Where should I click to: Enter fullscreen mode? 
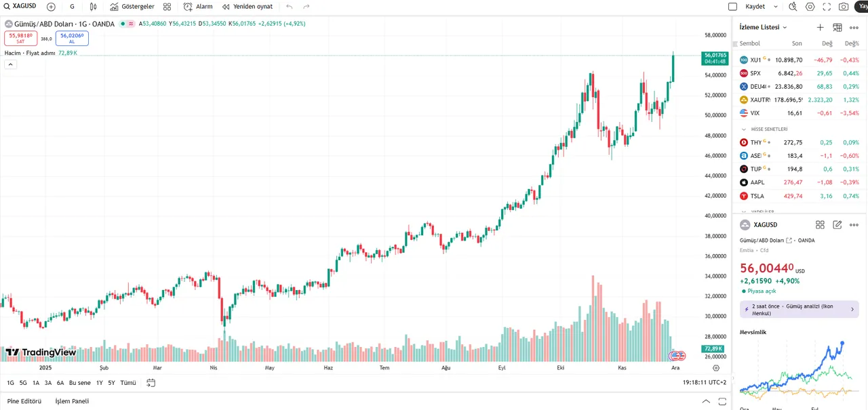(827, 7)
